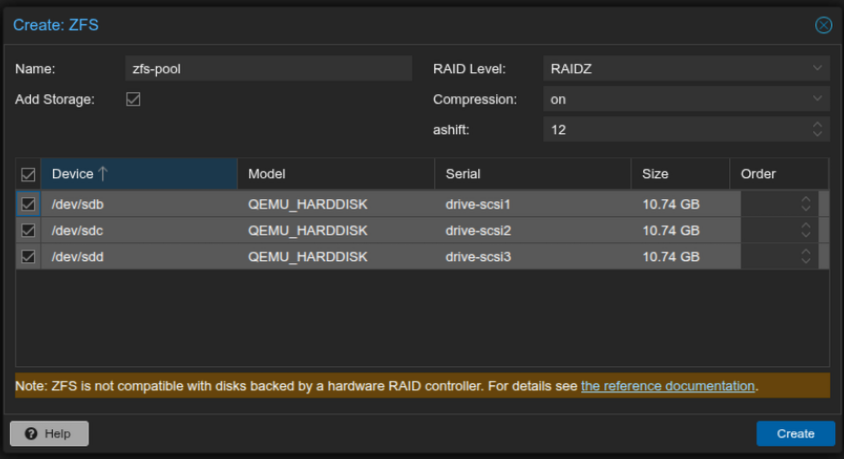Click the Order spinner for /dev/sdb
Screen dimensions: 844x459
(779, 204)
